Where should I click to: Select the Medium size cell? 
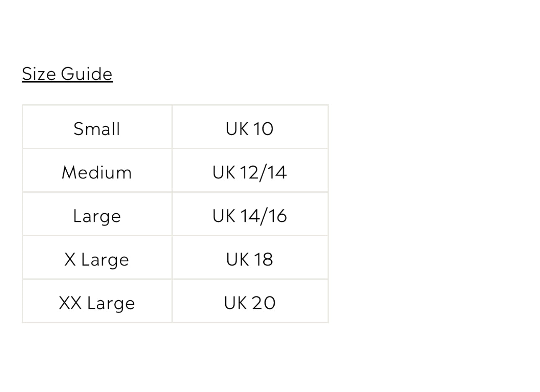pos(97,172)
